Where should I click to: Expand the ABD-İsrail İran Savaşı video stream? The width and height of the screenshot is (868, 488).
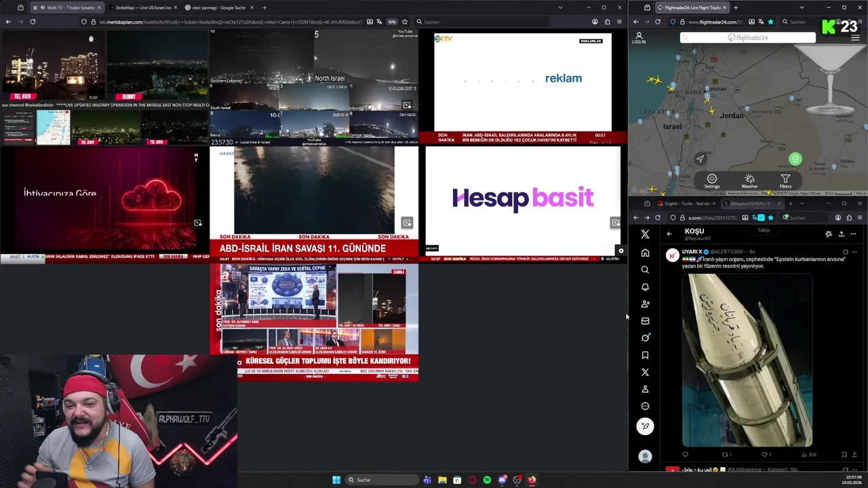coord(407,222)
